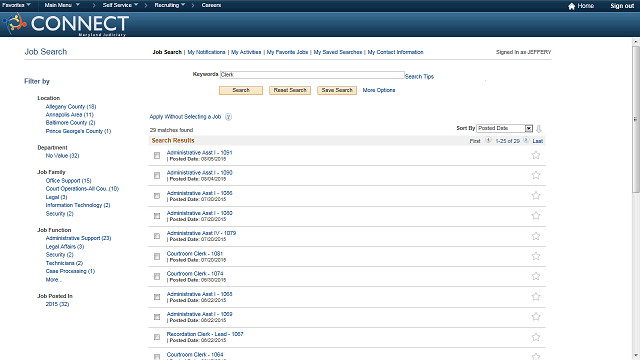Click Apply Without Selecting a Job link
640x360 pixels.
(185, 117)
